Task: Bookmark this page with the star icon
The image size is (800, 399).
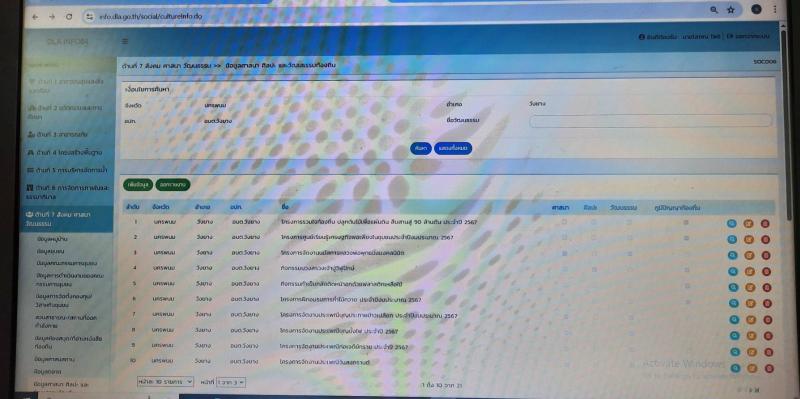Action: pyautogui.click(x=731, y=10)
